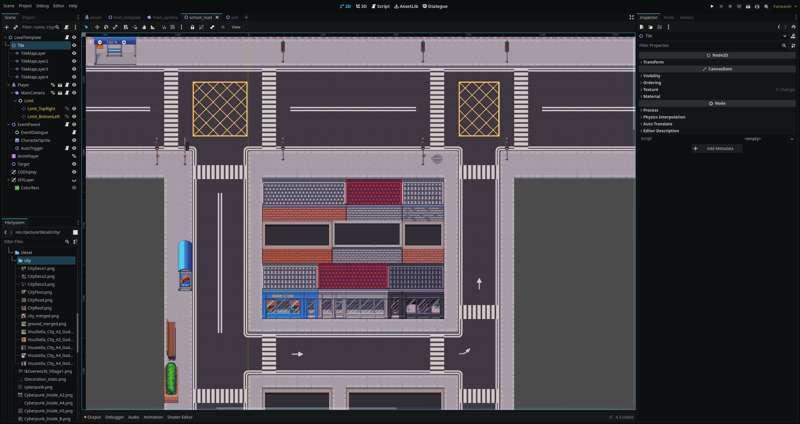The width and height of the screenshot is (800, 424).
Task: Open the Output bottom panel
Action: pyautogui.click(x=92, y=417)
